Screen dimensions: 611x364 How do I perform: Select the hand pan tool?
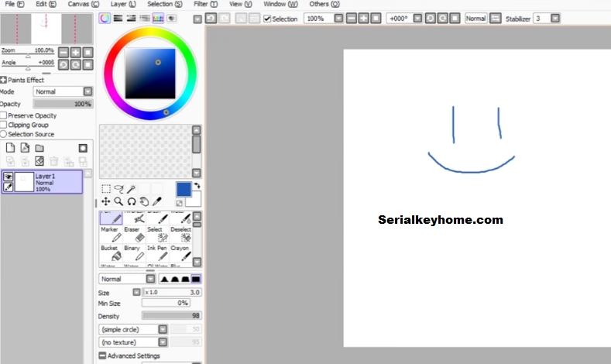coord(144,201)
